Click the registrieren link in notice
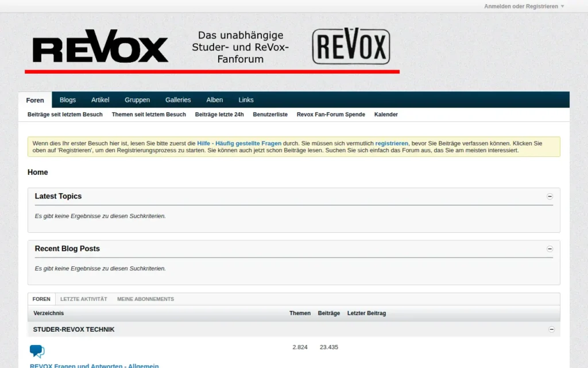This screenshot has width=588, height=368. click(392, 143)
